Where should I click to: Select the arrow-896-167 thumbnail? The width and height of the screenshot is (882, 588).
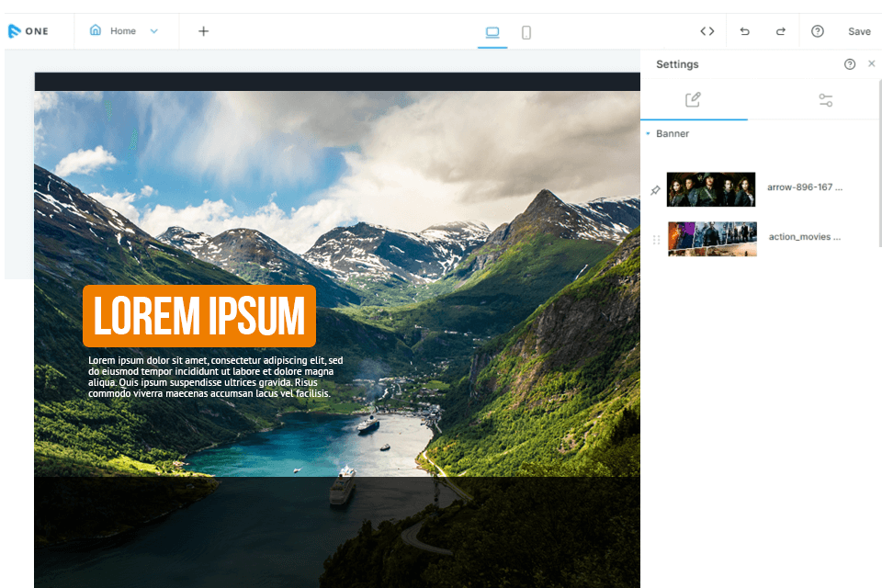(x=711, y=189)
